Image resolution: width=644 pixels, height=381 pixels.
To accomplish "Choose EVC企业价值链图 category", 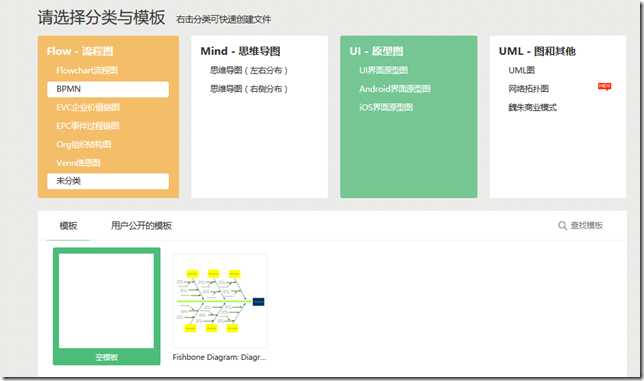I will point(88,108).
